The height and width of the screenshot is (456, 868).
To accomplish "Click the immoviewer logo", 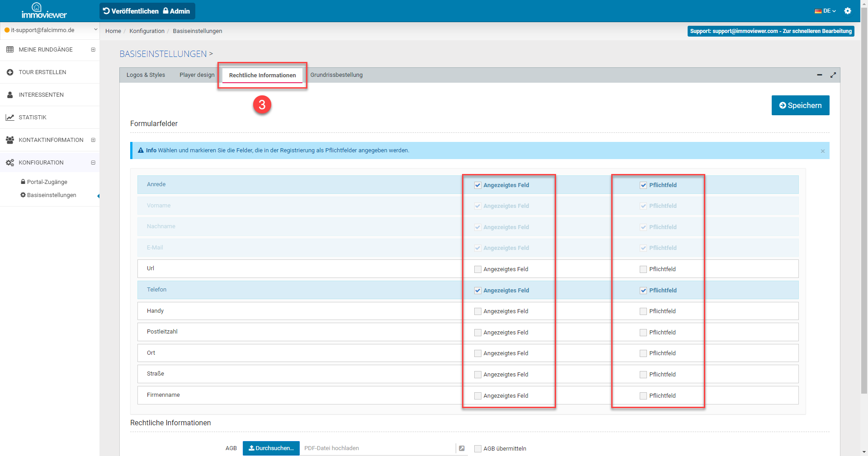I will pos(44,11).
